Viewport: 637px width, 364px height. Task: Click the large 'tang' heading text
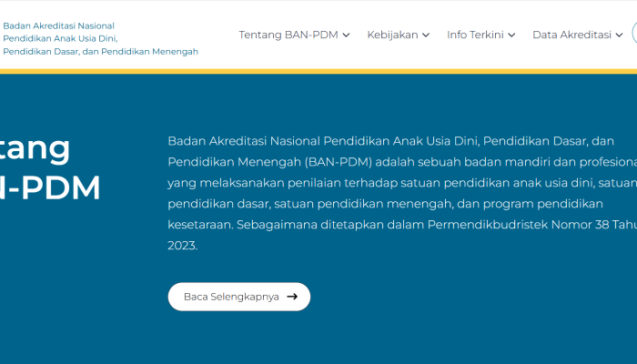35,147
